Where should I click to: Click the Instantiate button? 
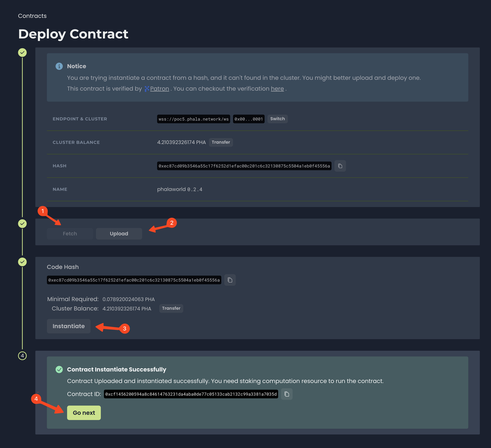point(69,326)
